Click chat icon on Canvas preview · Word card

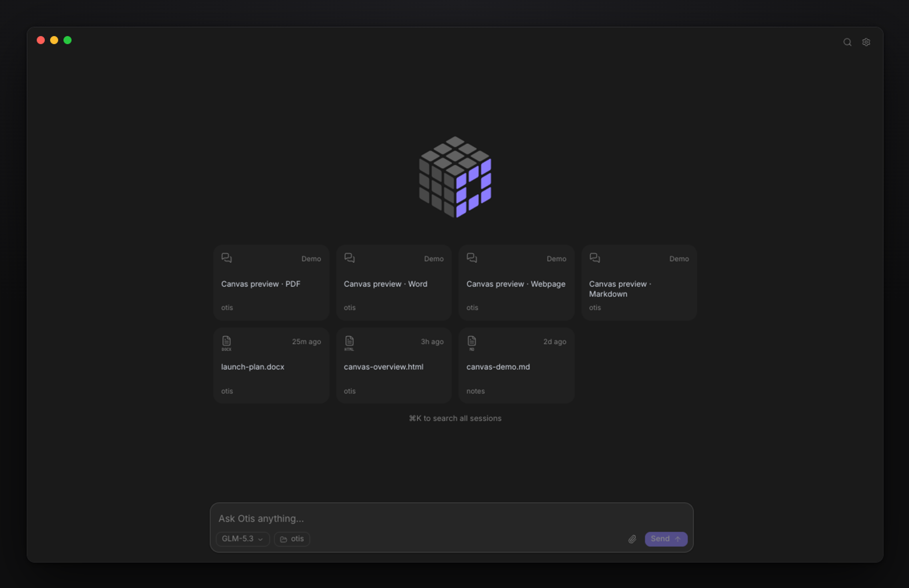tap(349, 258)
